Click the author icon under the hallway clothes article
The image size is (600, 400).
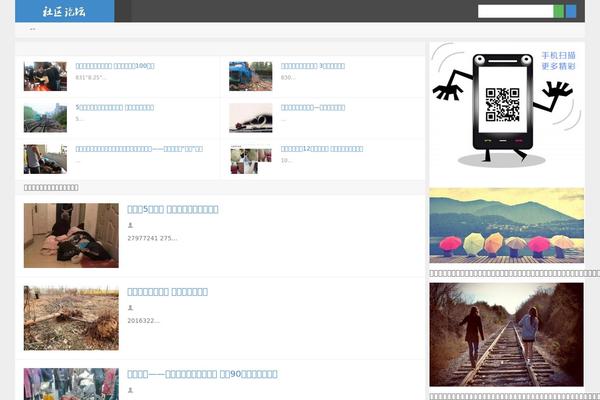tap(130, 225)
